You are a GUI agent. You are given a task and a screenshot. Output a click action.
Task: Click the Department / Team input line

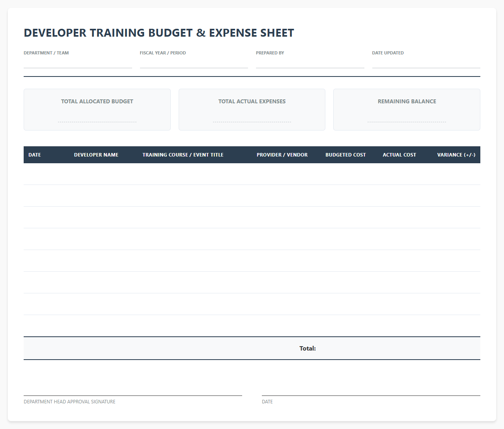[x=78, y=63]
